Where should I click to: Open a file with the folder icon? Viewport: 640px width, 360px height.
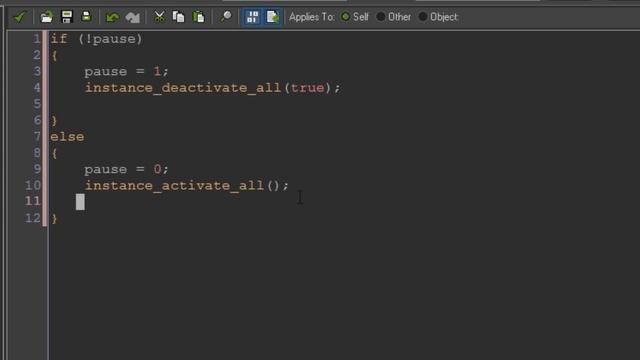[x=47, y=17]
